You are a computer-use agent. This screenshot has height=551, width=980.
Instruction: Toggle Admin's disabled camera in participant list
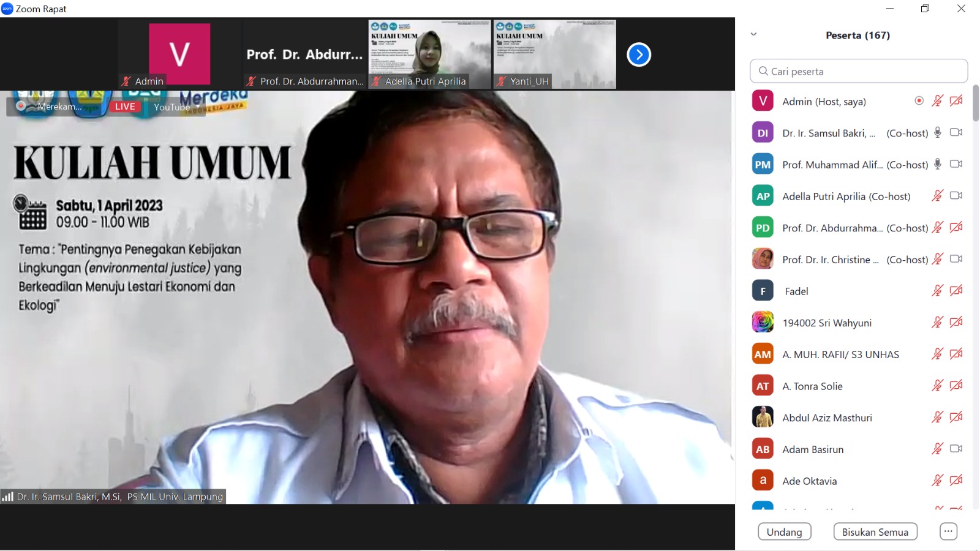[x=956, y=101]
